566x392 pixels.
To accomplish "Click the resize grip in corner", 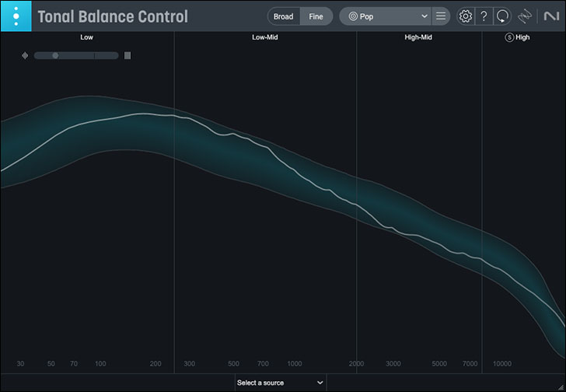I will point(561,387).
